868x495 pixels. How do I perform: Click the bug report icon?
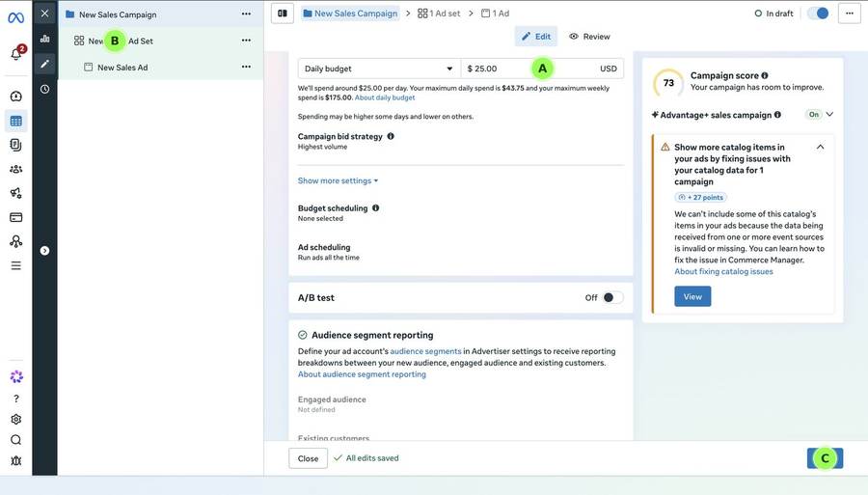(x=16, y=460)
